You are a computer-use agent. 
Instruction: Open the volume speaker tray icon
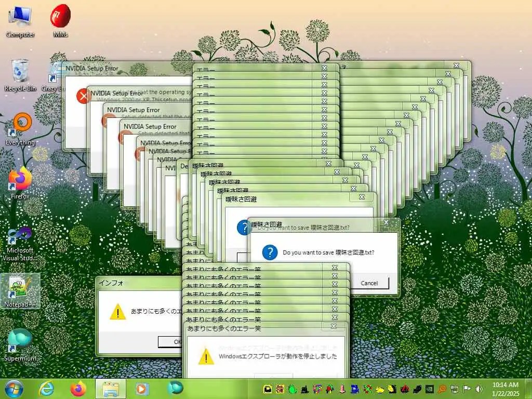[479, 389]
